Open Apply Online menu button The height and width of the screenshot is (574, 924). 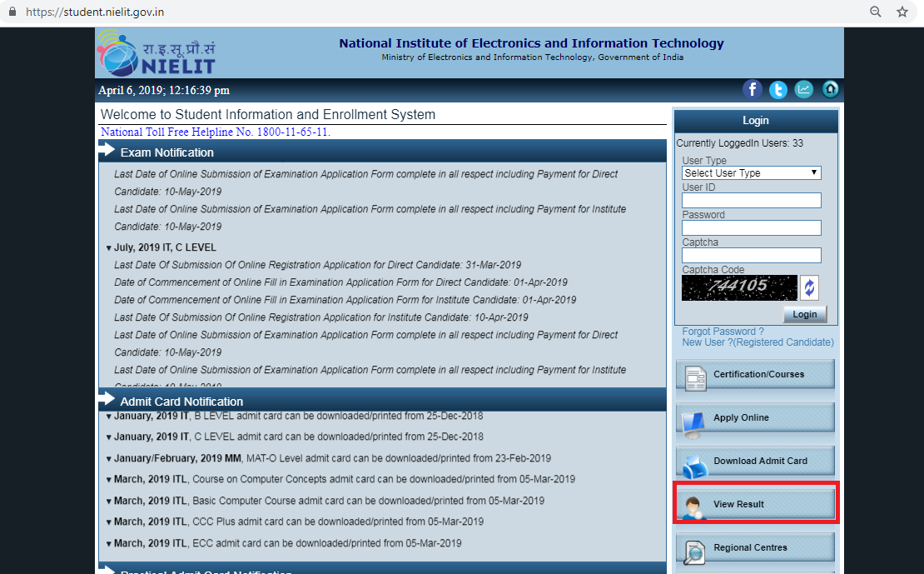[756, 419]
